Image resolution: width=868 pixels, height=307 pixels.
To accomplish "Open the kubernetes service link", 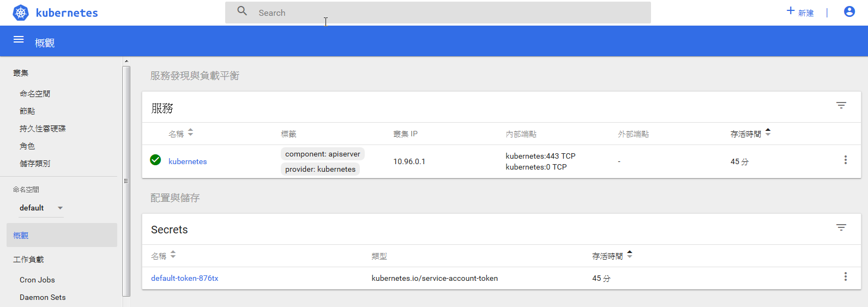I will coord(188,161).
